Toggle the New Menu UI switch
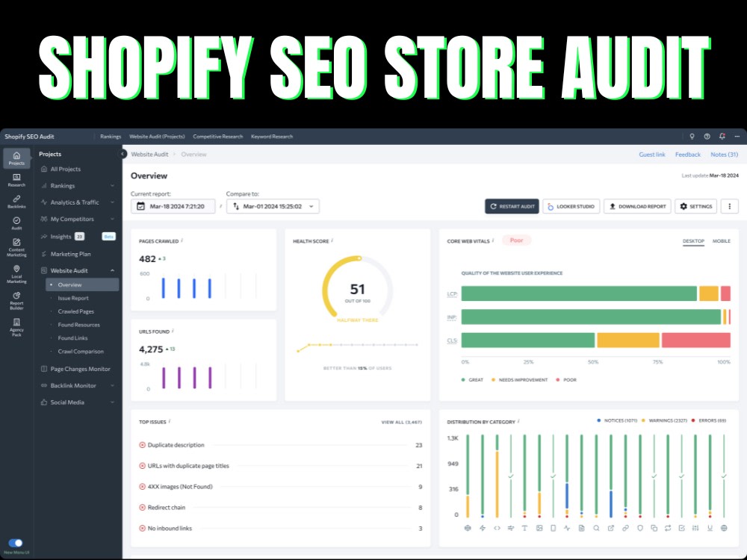 (16, 543)
